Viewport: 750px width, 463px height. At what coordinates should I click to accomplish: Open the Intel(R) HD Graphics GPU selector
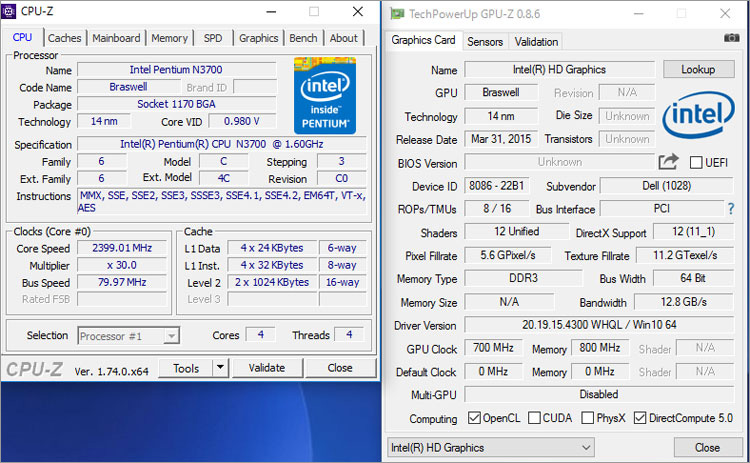coord(491,448)
